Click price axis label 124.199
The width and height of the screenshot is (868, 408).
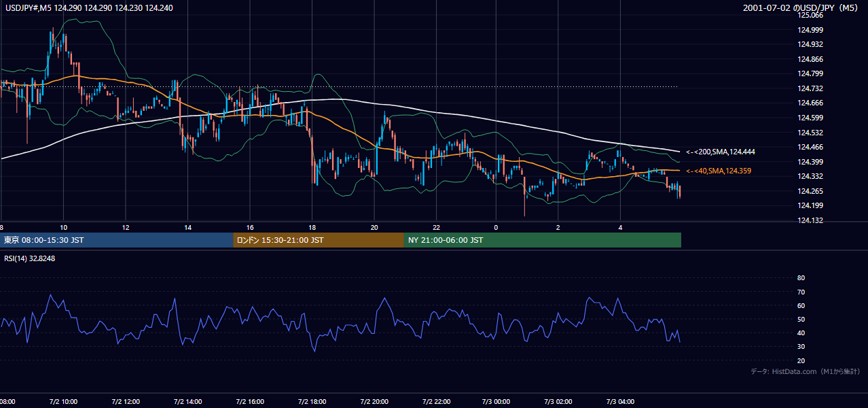coord(812,205)
